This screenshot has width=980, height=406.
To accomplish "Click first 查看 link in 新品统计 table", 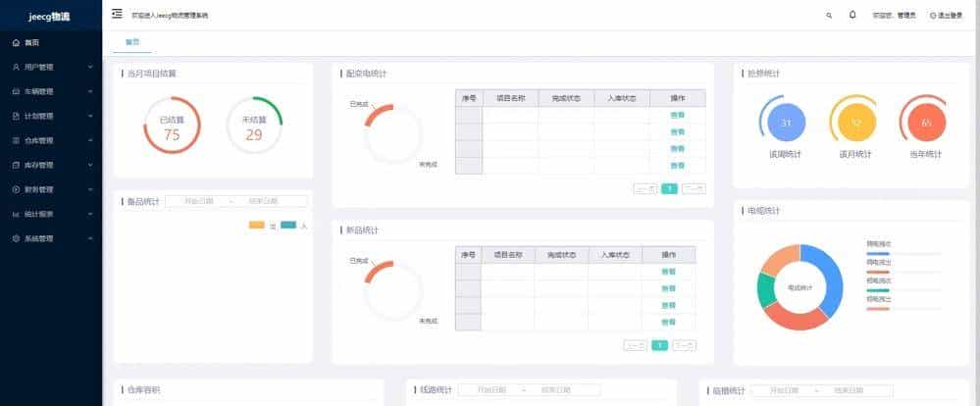I will [669, 272].
